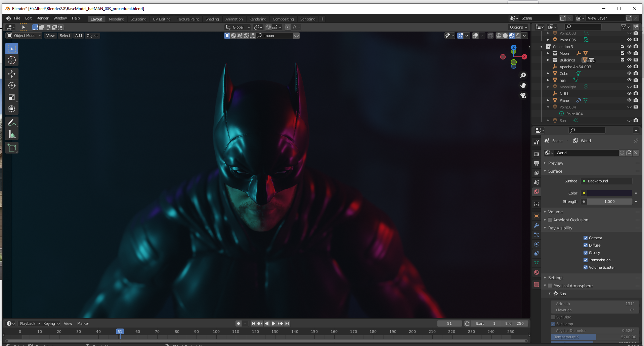Image resolution: width=644 pixels, height=346 pixels.
Task: Open the Options button in header
Action: (518, 27)
